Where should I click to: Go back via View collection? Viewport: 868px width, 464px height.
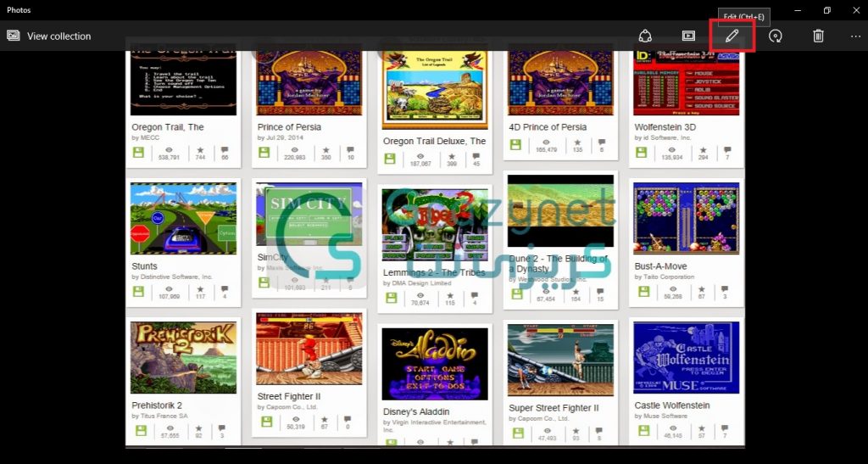(x=58, y=36)
